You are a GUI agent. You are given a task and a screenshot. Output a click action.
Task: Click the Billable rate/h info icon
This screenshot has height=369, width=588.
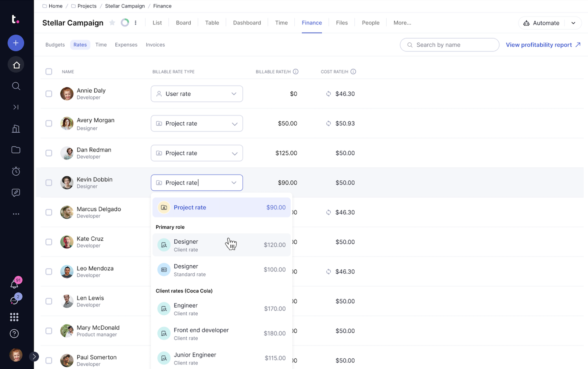295,72
